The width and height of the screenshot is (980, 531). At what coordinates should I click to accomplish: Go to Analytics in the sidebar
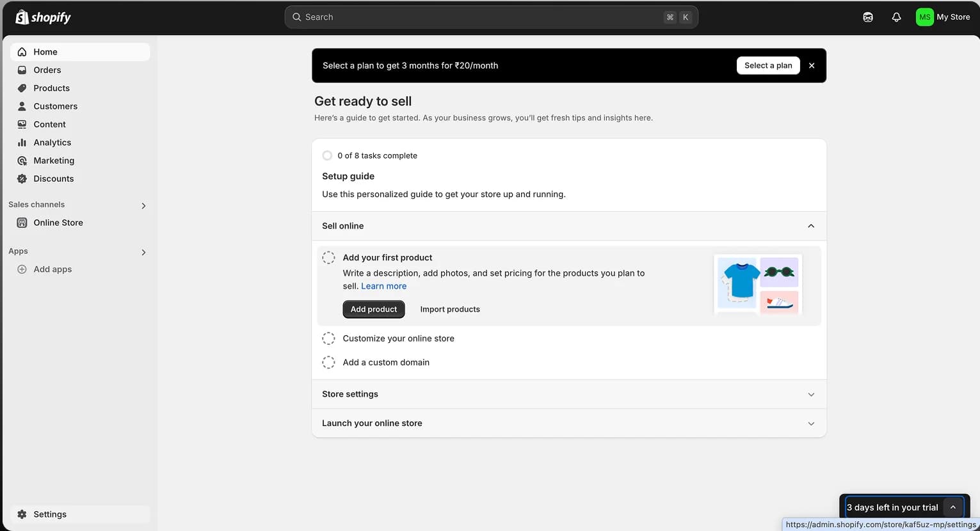pos(80,143)
